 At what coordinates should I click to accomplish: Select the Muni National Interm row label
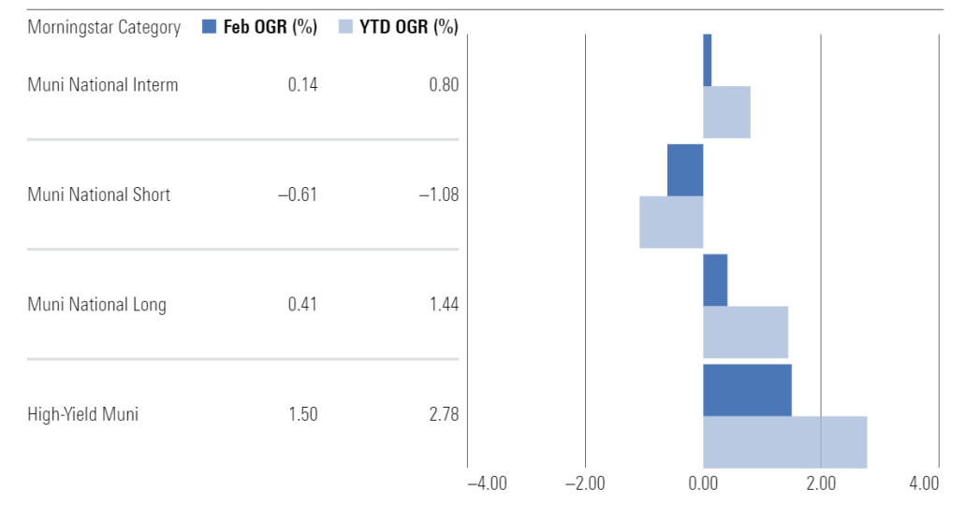tap(103, 85)
